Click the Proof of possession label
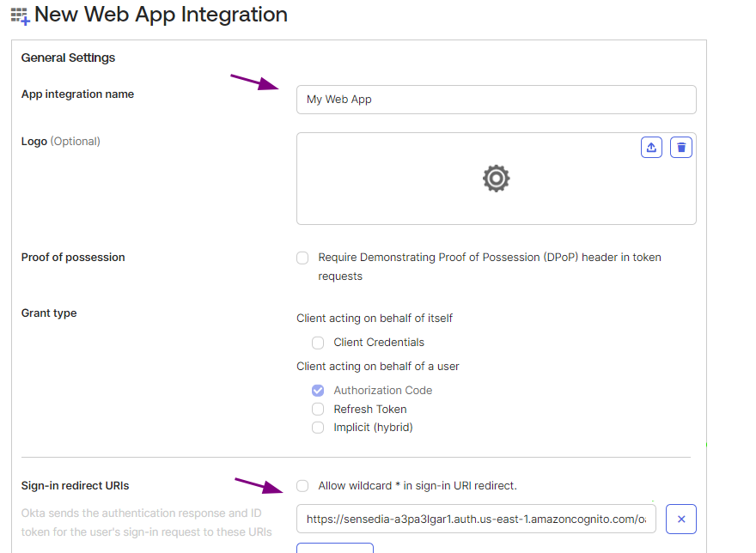The width and height of the screenshot is (756, 553). (x=73, y=257)
